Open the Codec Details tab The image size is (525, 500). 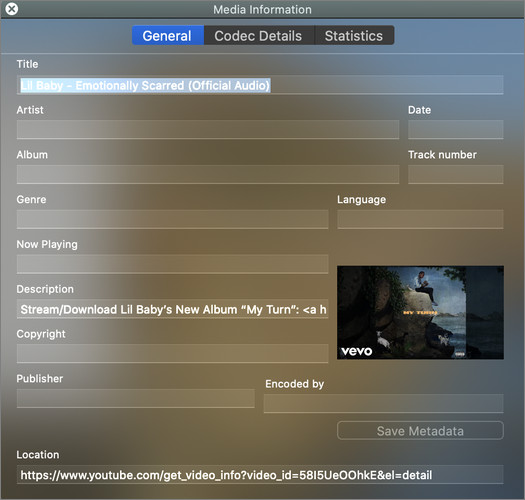point(259,35)
